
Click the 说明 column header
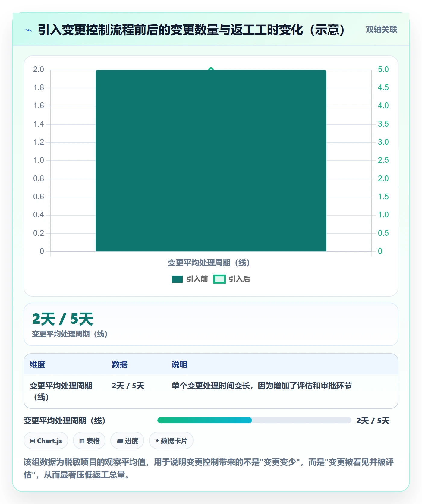pos(179,364)
